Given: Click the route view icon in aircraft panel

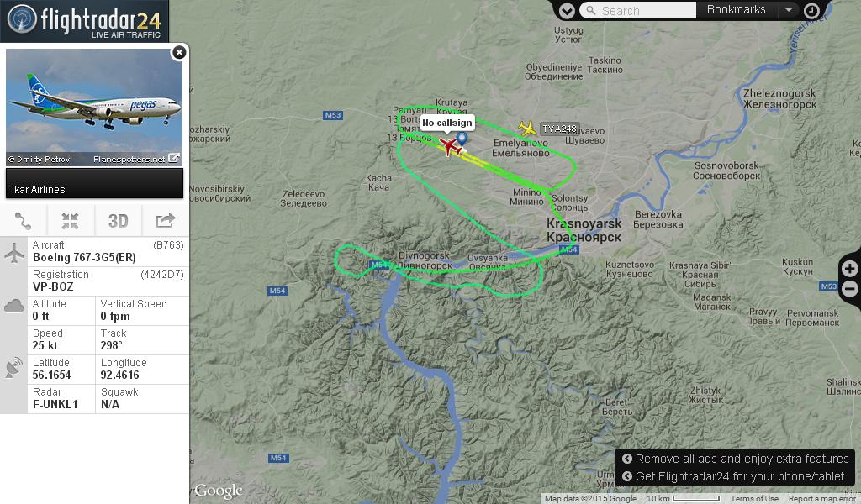Looking at the screenshot, I should coord(23,220).
